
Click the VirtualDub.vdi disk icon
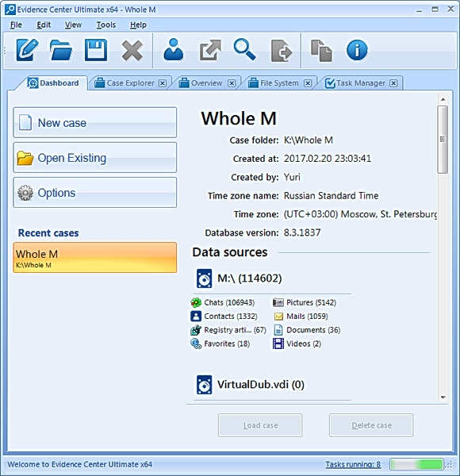204,385
